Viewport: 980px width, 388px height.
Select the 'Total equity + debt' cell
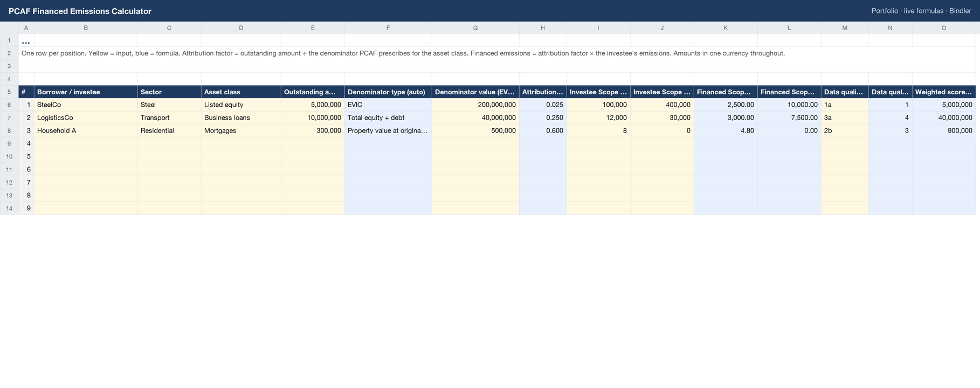388,117
